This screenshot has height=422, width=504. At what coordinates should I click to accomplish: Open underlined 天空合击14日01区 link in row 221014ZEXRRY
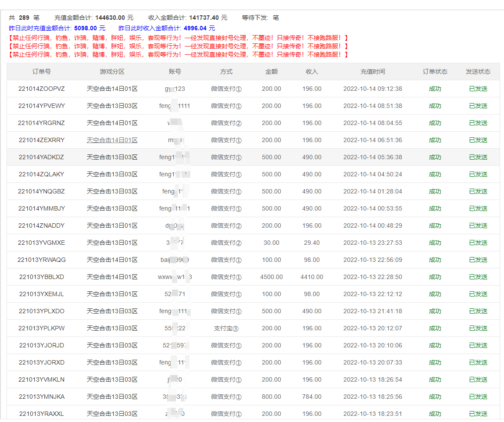[x=112, y=140]
